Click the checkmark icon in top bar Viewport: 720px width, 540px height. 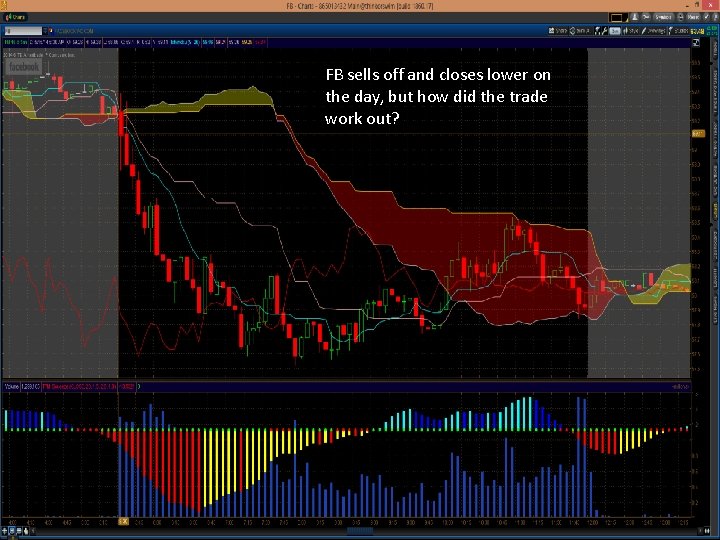pos(707,17)
